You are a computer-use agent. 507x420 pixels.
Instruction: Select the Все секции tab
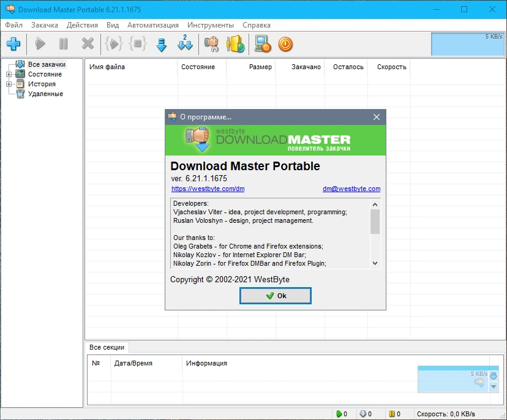(107, 347)
